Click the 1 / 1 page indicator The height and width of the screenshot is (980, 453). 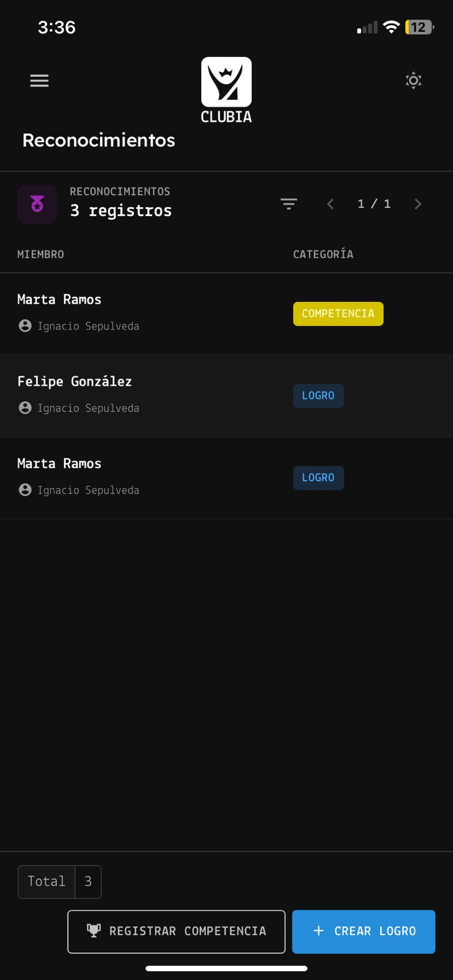coord(374,204)
